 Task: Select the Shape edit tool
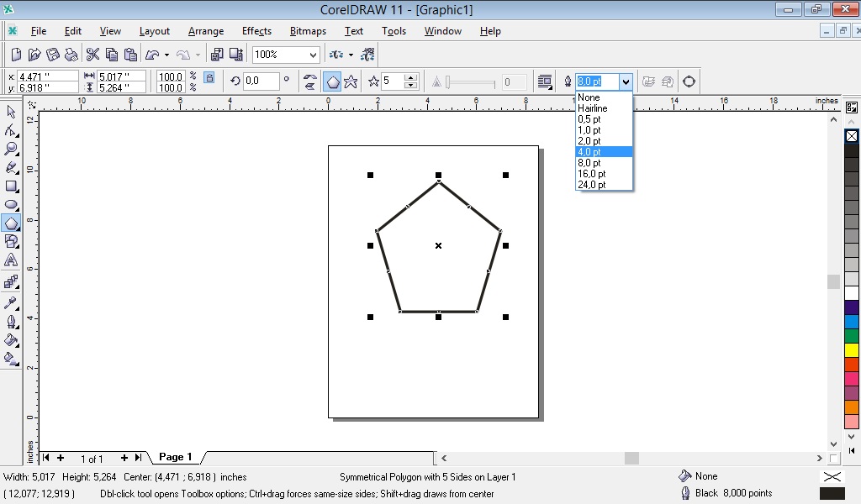click(x=11, y=130)
